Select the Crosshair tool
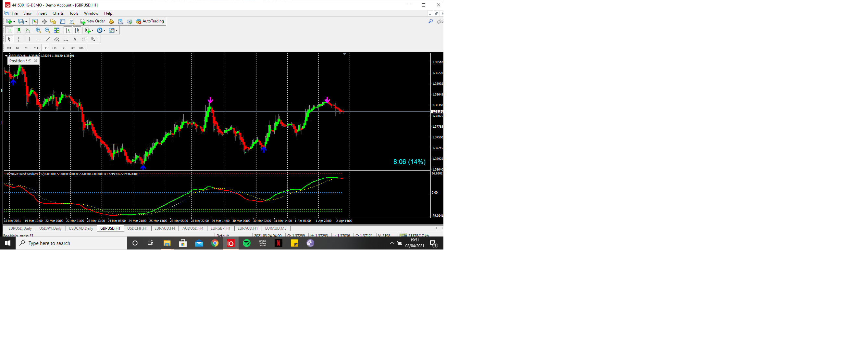The image size is (868, 358). 19,39
